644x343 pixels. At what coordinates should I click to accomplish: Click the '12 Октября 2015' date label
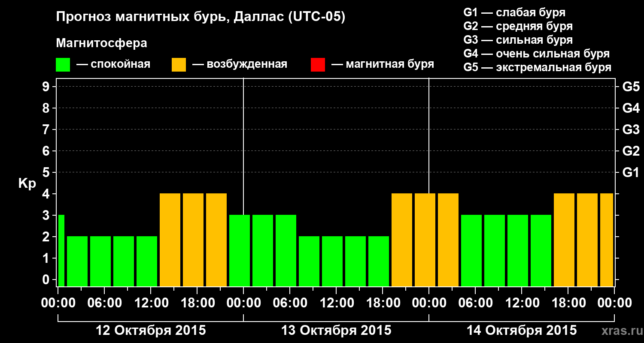pyautogui.click(x=151, y=331)
